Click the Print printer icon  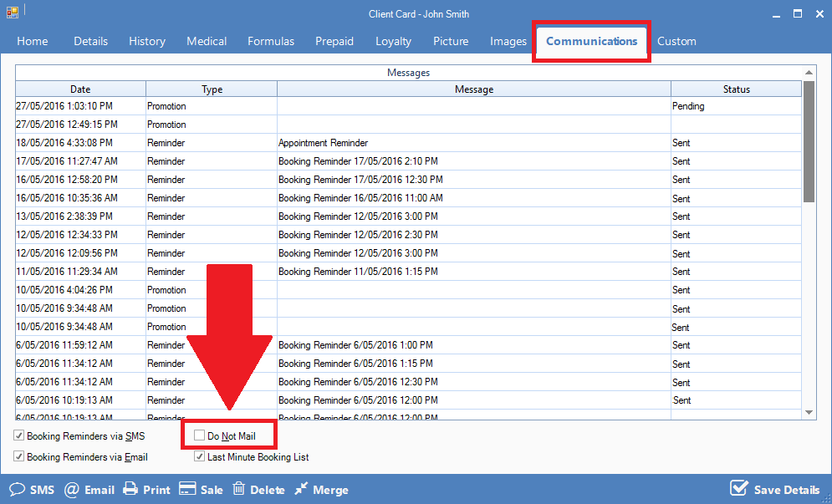tap(130, 490)
